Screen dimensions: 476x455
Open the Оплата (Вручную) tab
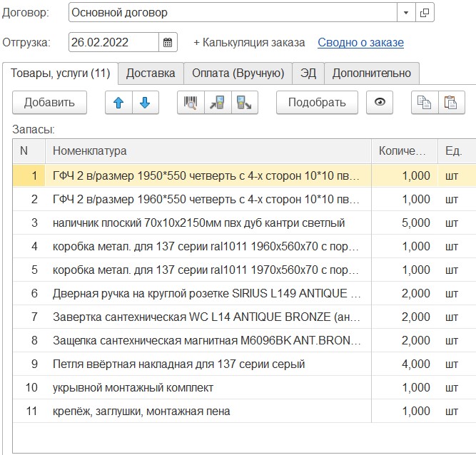(238, 73)
